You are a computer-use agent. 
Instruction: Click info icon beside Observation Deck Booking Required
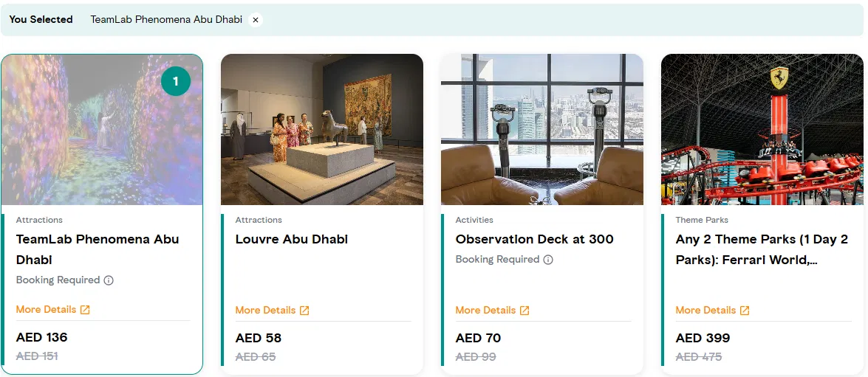[548, 260]
